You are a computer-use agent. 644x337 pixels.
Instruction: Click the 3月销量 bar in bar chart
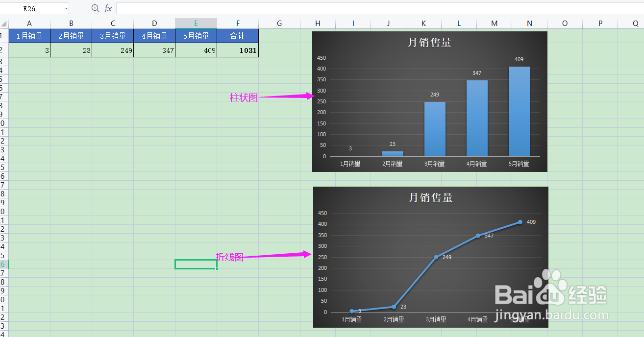click(x=435, y=129)
